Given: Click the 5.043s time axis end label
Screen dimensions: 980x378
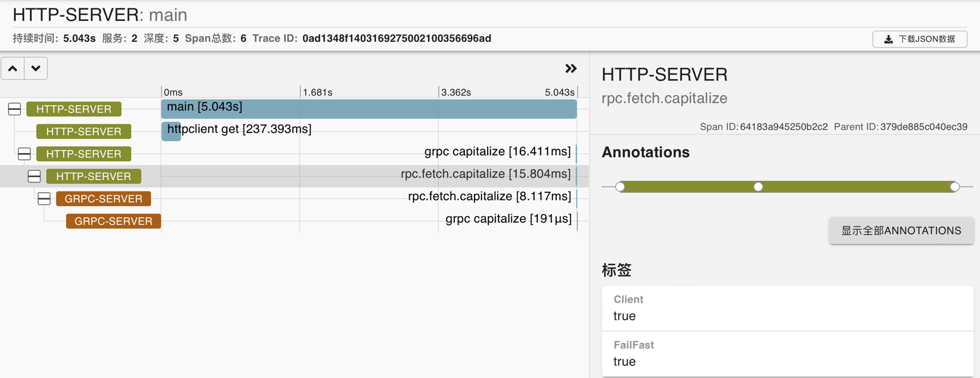Looking at the screenshot, I should [559, 92].
